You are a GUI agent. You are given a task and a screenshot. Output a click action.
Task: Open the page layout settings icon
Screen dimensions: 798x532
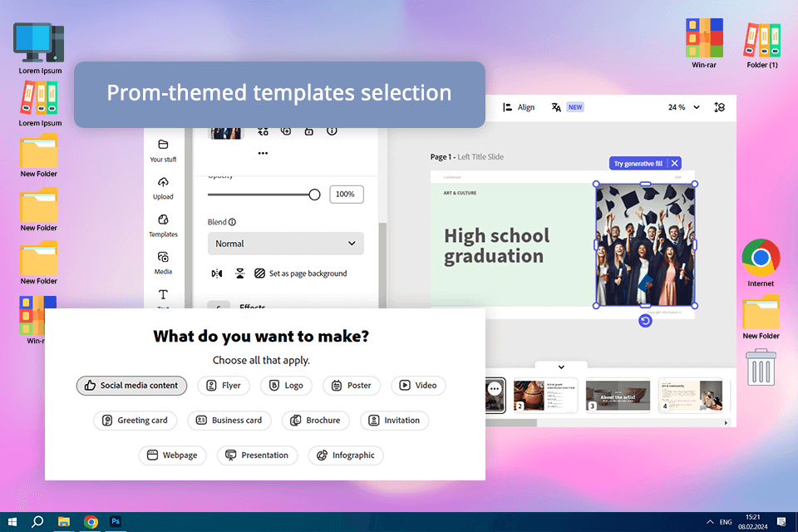pyautogui.click(x=719, y=107)
